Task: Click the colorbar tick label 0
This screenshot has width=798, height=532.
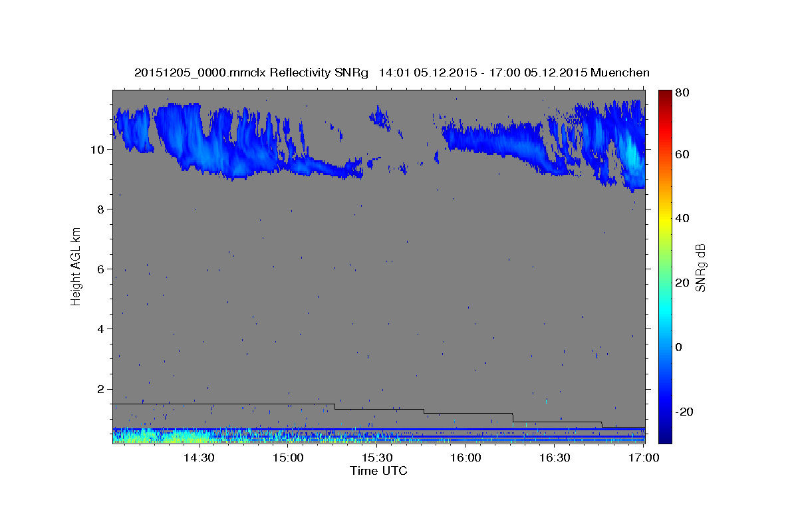Action: [x=680, y=347]
